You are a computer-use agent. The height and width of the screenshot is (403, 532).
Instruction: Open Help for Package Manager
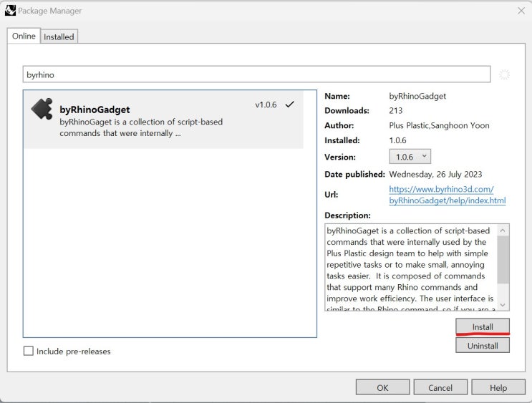(x=498, y=387)
